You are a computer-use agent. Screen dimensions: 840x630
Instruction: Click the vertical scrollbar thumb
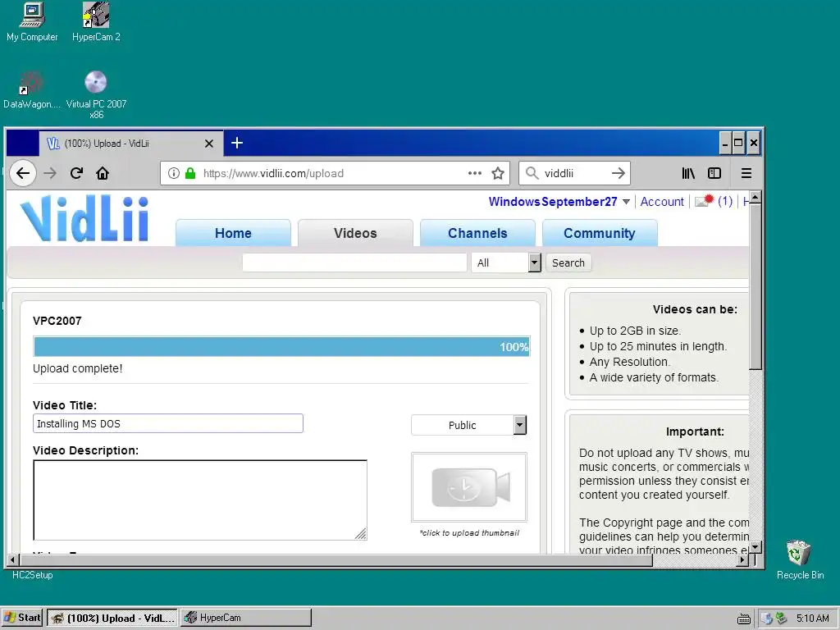pos(756,286)
